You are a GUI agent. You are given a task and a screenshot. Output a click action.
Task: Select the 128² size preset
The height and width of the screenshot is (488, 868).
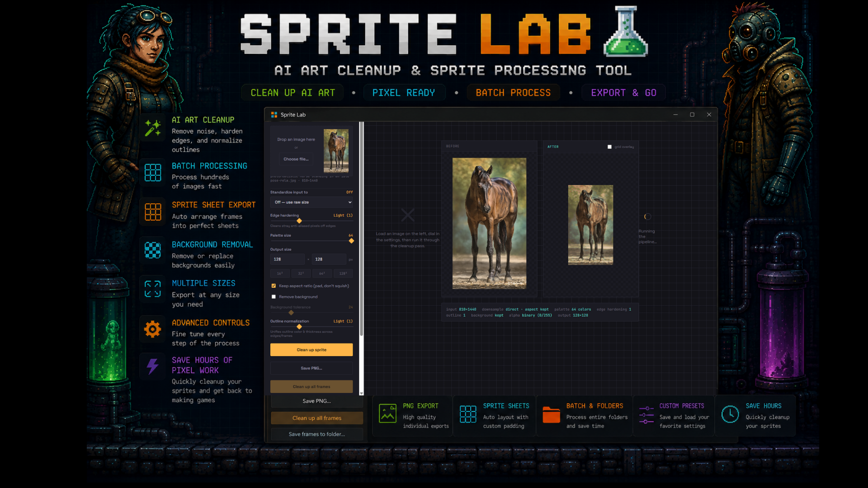[343, 273]
